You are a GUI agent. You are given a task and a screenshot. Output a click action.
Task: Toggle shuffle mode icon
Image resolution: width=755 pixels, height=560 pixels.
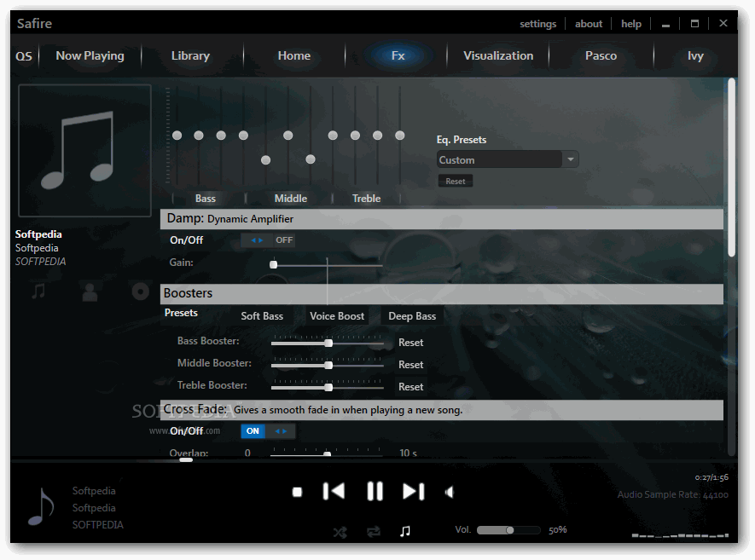340,532
